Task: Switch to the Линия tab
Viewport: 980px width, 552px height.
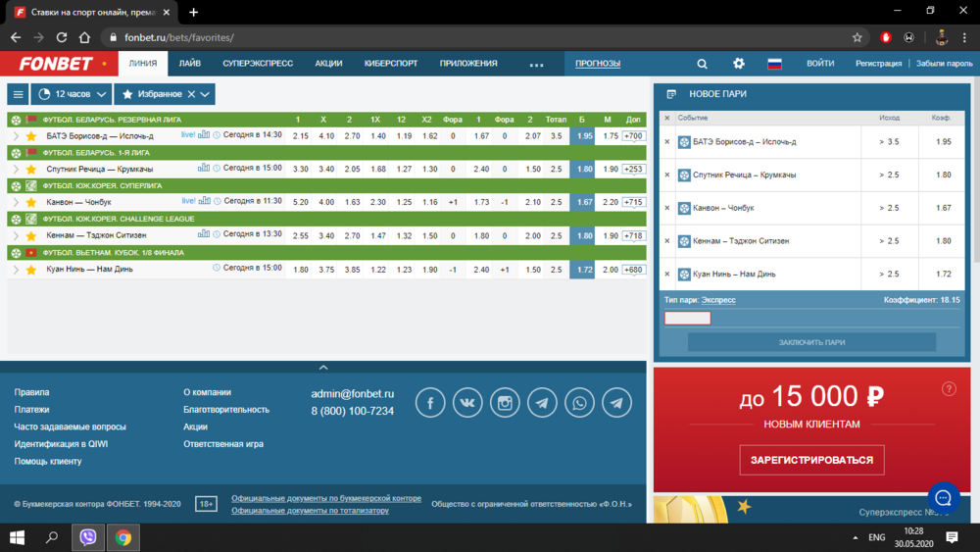Action: point(143,63)
